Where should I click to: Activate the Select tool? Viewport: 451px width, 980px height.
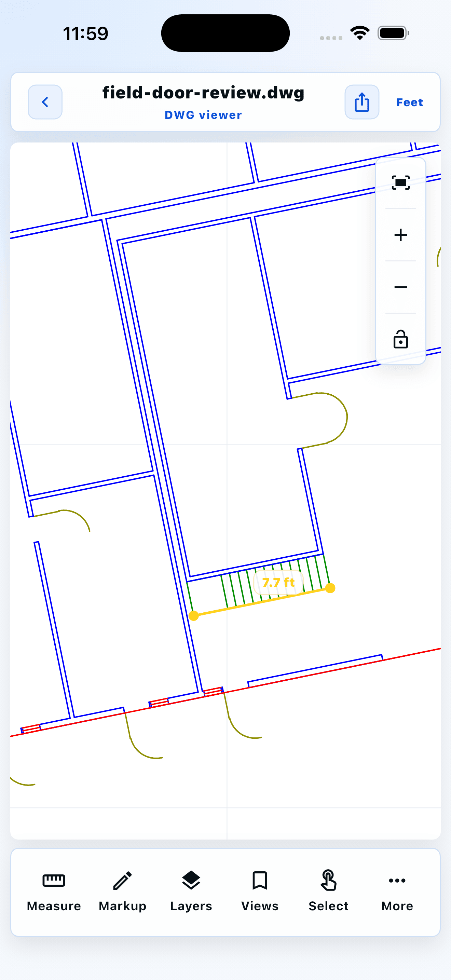(x=328, y=891)
